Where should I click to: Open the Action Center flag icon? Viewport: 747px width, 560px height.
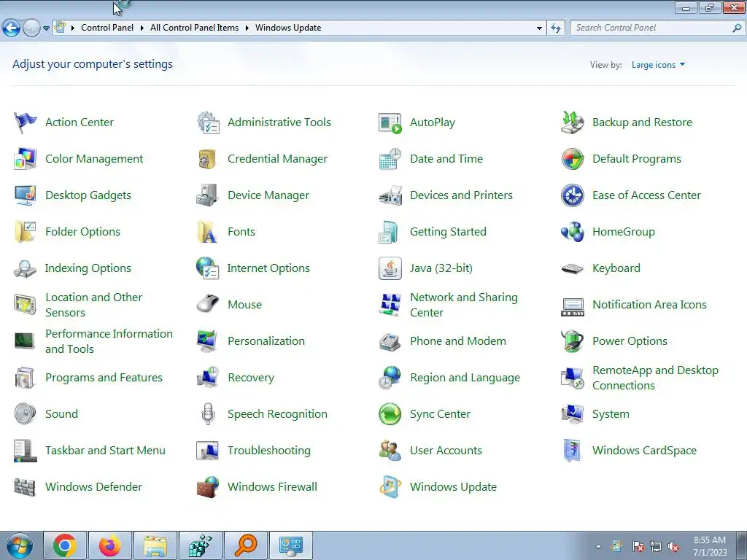pyautogui.click(x=25, y=122)
